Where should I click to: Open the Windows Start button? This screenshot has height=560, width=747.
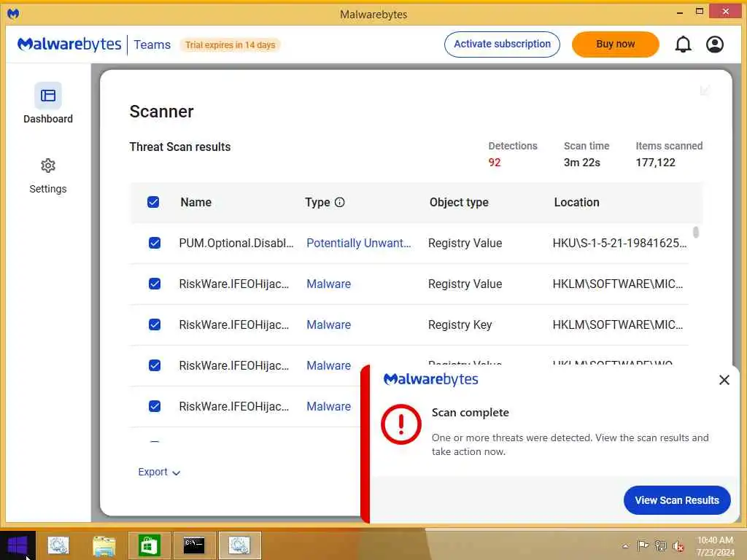point(18,545)
